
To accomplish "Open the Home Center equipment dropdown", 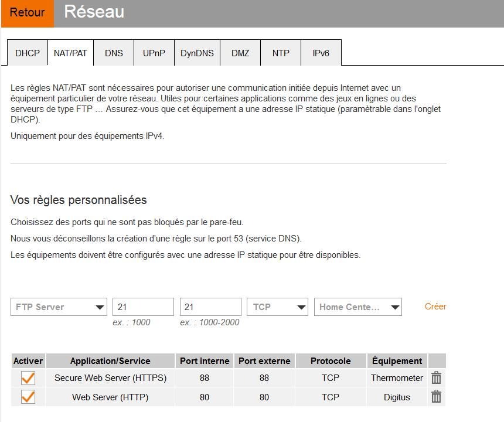I will (358, 307).
